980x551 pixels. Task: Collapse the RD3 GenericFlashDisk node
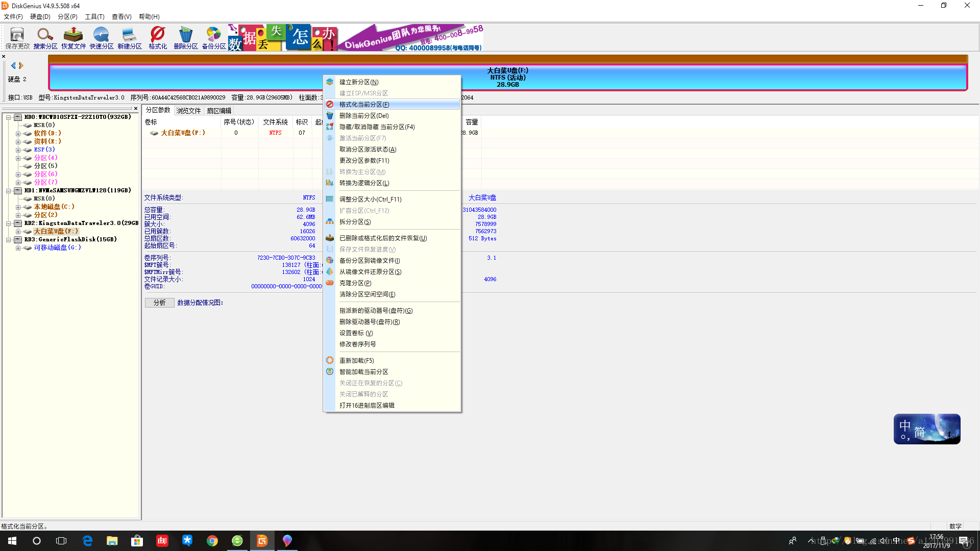pyautogui.click(x=9, y=240)
